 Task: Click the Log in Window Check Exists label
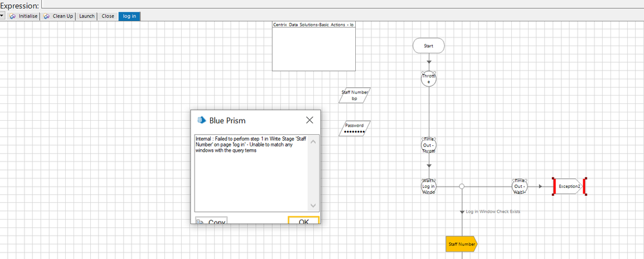coord(493,211)
